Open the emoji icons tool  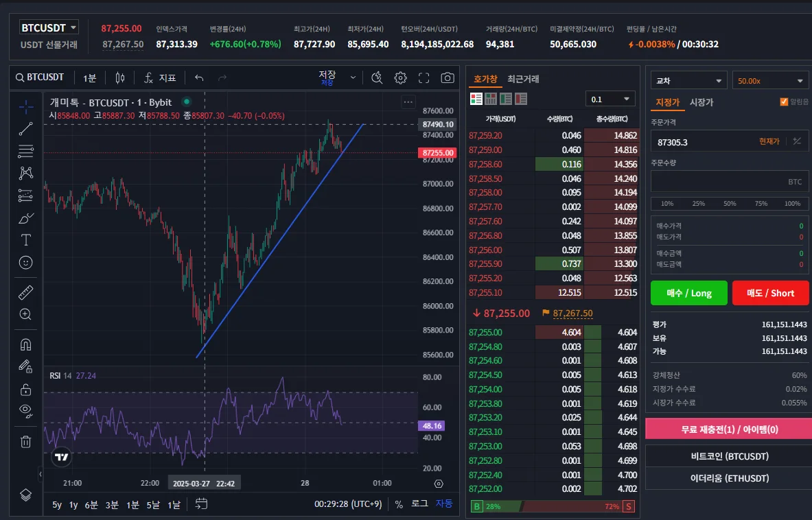25,263
